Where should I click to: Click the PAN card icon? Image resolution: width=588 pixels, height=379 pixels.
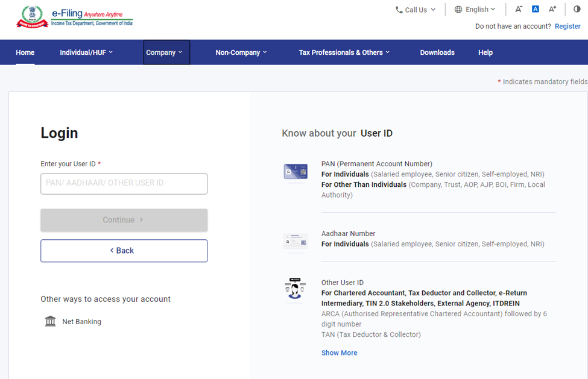[296, 172]
